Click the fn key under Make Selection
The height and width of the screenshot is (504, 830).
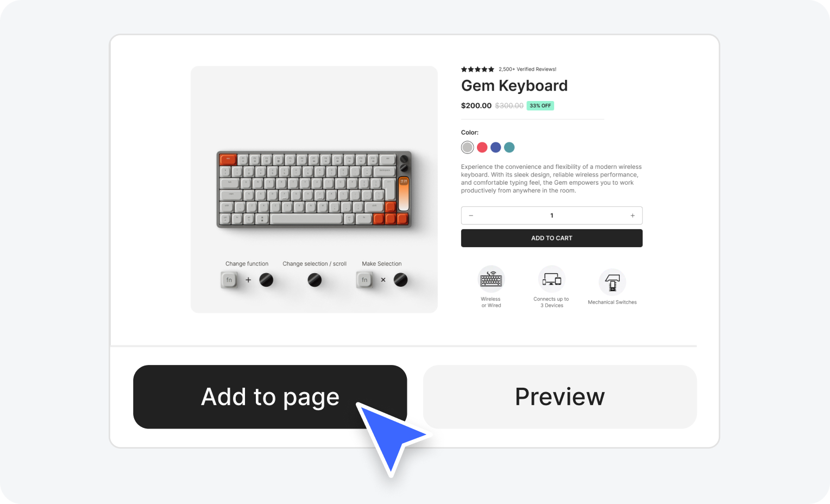[364, 280]
